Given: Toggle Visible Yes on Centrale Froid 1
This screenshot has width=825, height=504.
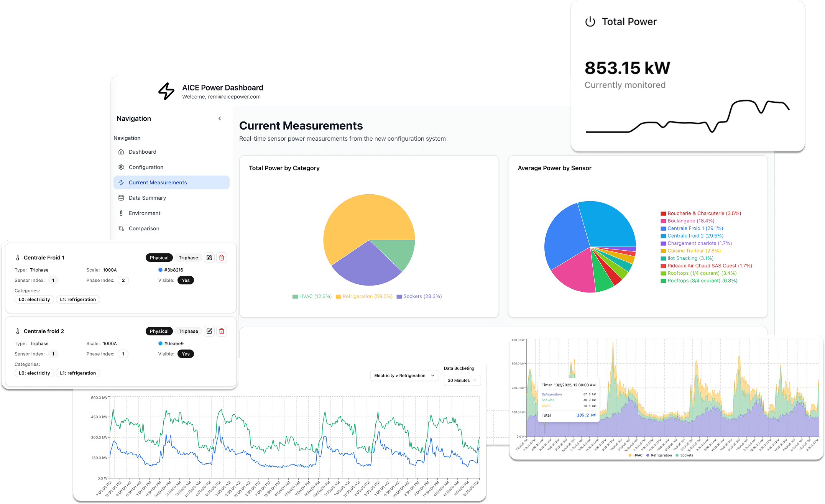Looking at the screenshot, I should coord(186,280).
